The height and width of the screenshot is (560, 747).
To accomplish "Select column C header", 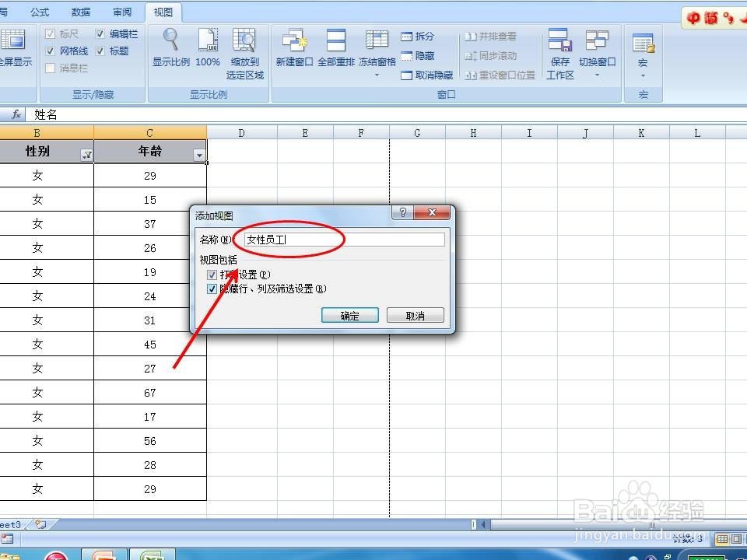I will 150,133.
